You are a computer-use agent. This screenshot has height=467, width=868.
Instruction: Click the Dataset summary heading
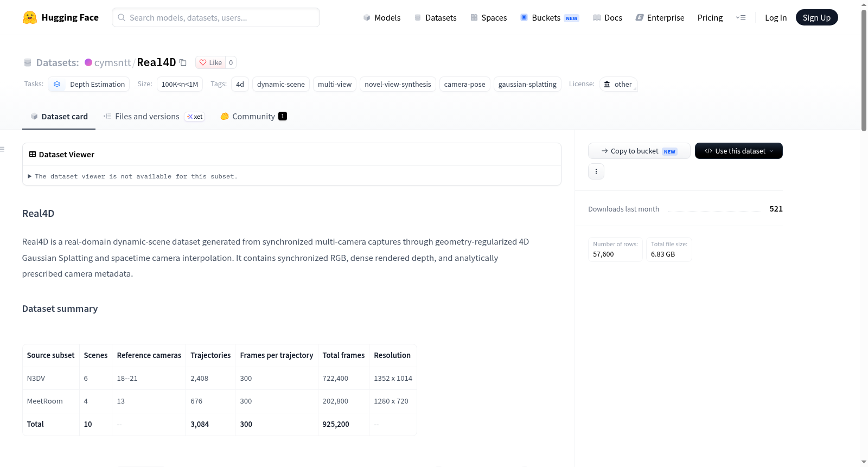[60, 309]
